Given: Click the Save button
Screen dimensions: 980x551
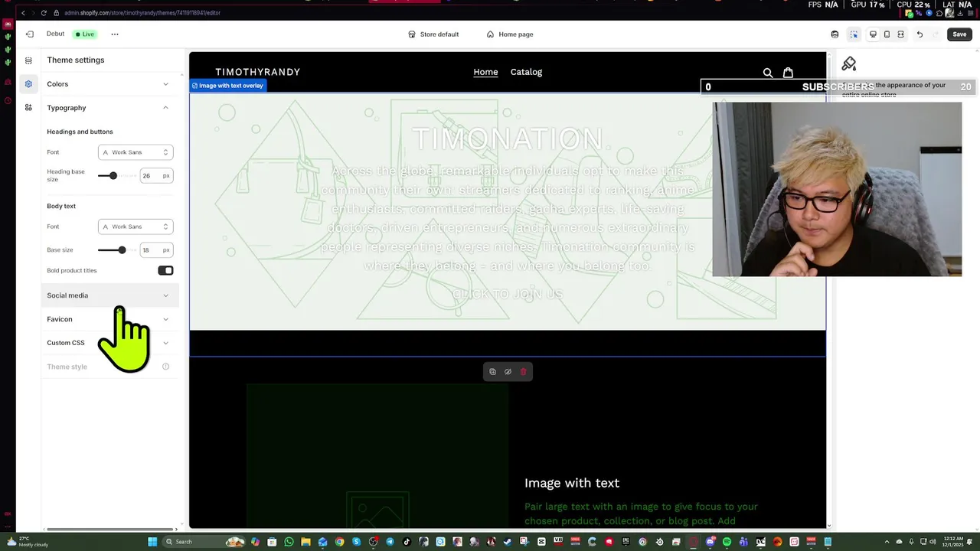Looking at the screenshot, I should (x=959, y=34).
